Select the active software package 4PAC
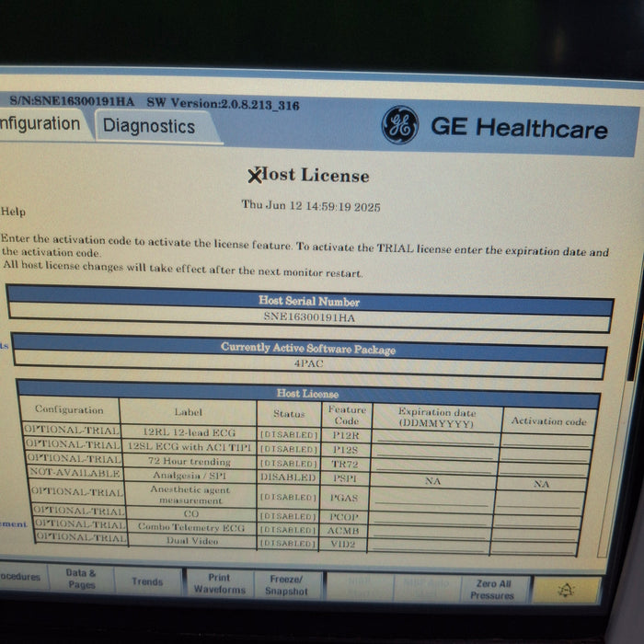 click(x=308, y=363)
